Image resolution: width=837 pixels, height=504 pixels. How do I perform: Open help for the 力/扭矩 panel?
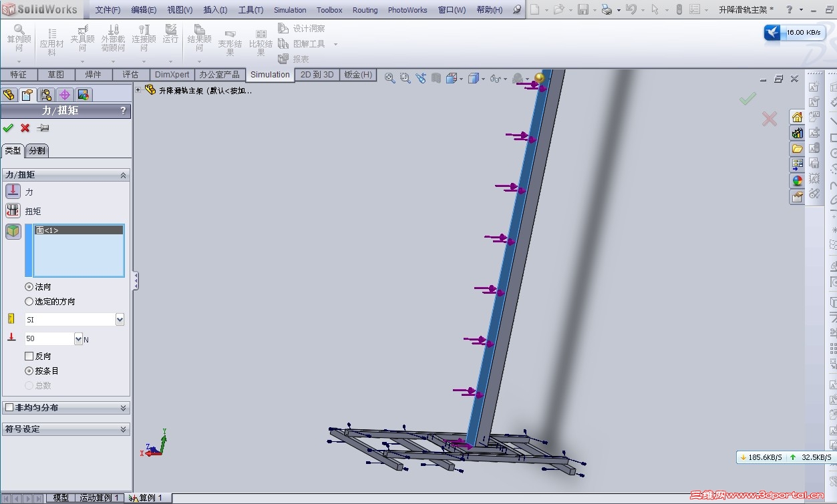coord(123,111)
